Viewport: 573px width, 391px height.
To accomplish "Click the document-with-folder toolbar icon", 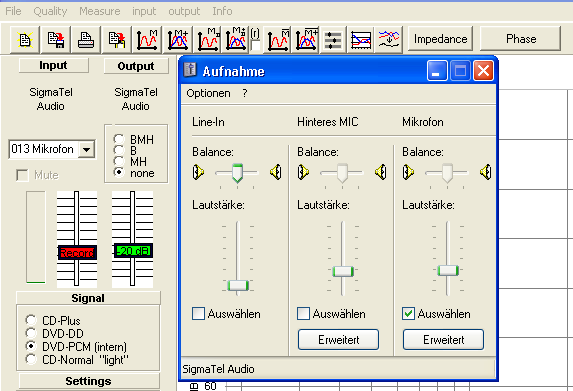I will pos(117,39).
